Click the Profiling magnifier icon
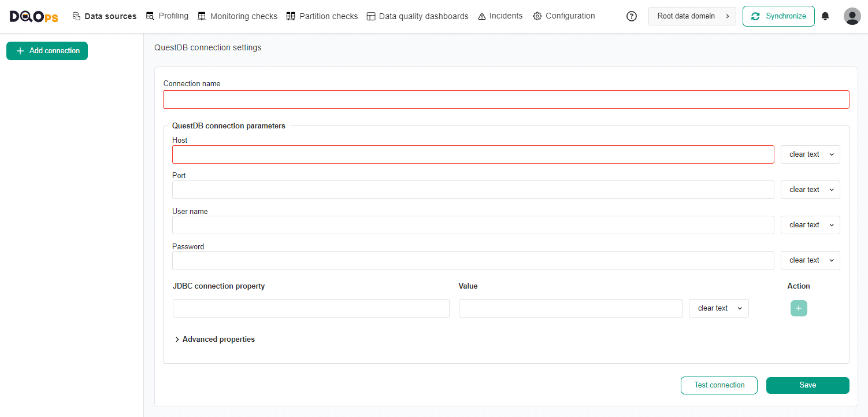The width and height of the screenshot is (868, 417). (150, 16)
